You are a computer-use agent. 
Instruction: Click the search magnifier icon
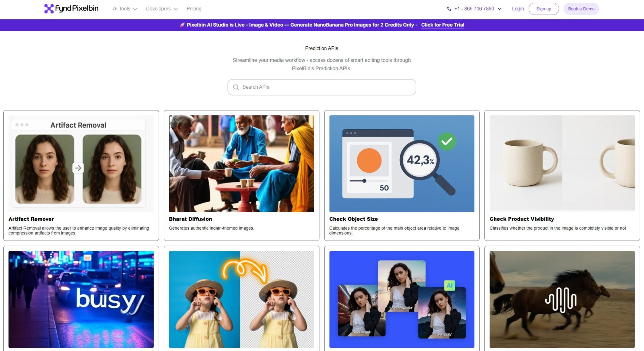[236, 87]
